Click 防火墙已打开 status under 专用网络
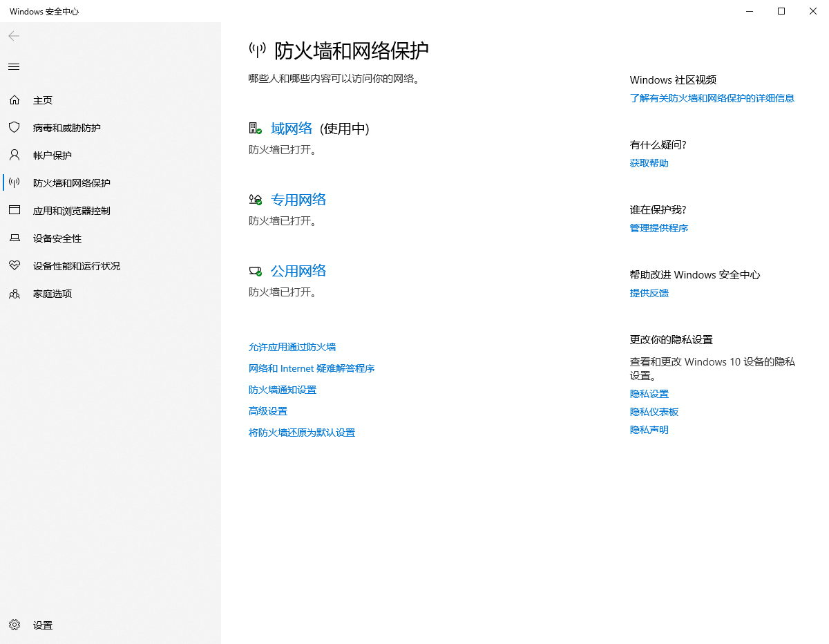The height and width of the screenshot is (644, 829). [x=283, y=221]
